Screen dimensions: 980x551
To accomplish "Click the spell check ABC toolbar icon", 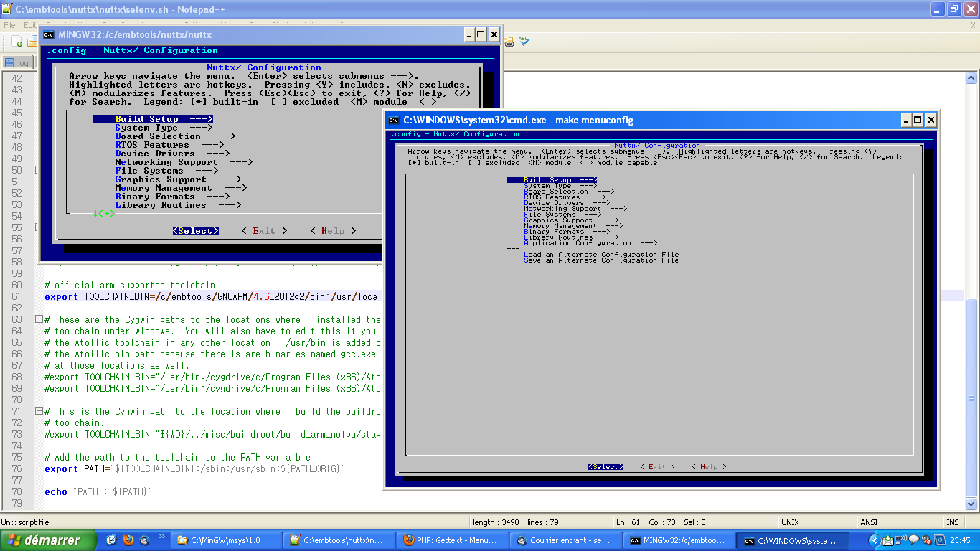I will click(x=524, y=42).
